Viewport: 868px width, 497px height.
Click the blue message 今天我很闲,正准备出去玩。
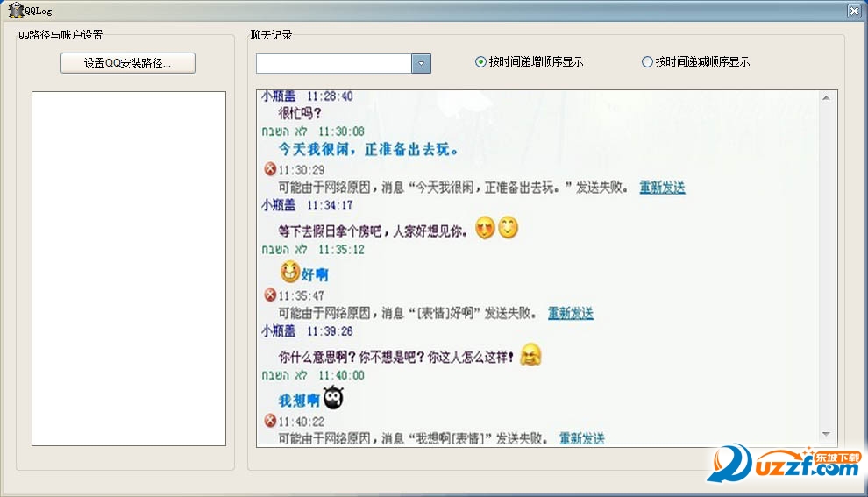pyautogui.click(x=368, y=149)
